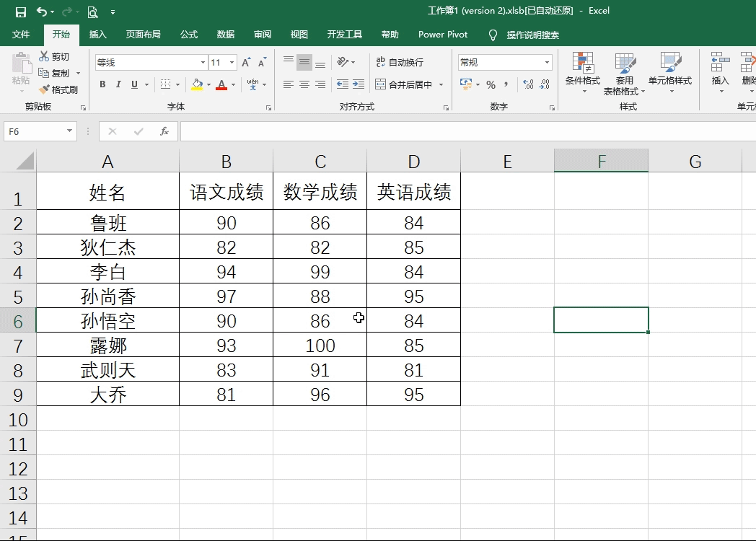
Task: Open merge and center dropdown arrow
Action: [441, 85]
